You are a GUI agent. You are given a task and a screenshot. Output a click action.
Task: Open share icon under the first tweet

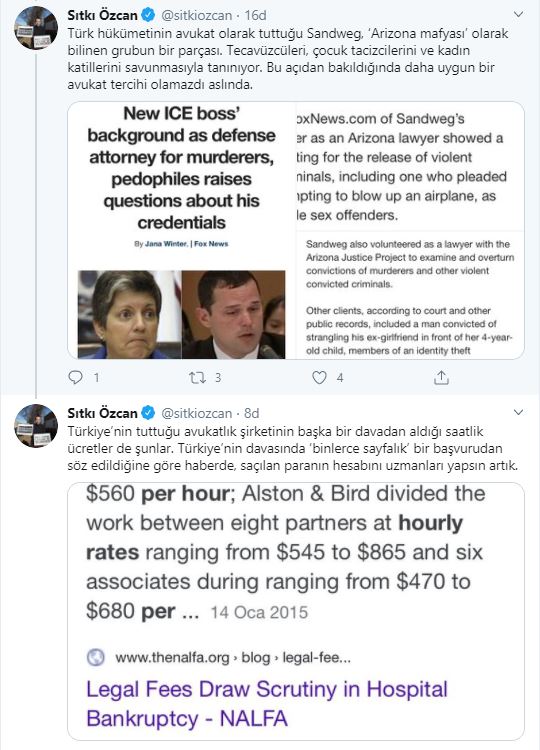[441, 378]
